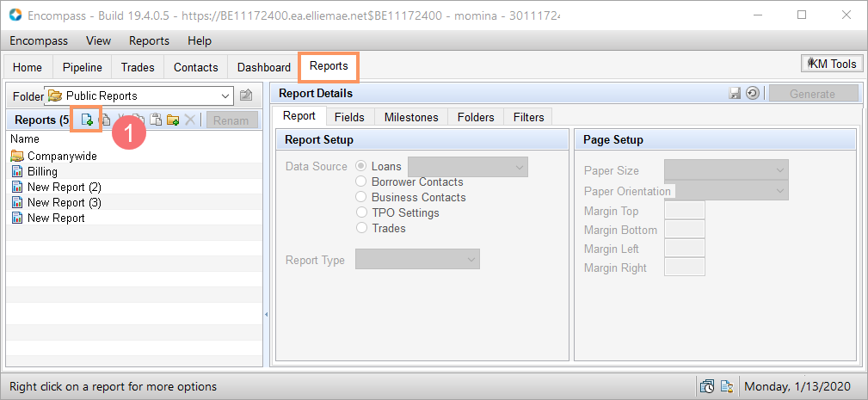
Task: Open the dropdown next to Loans
Action: [468, 167]
